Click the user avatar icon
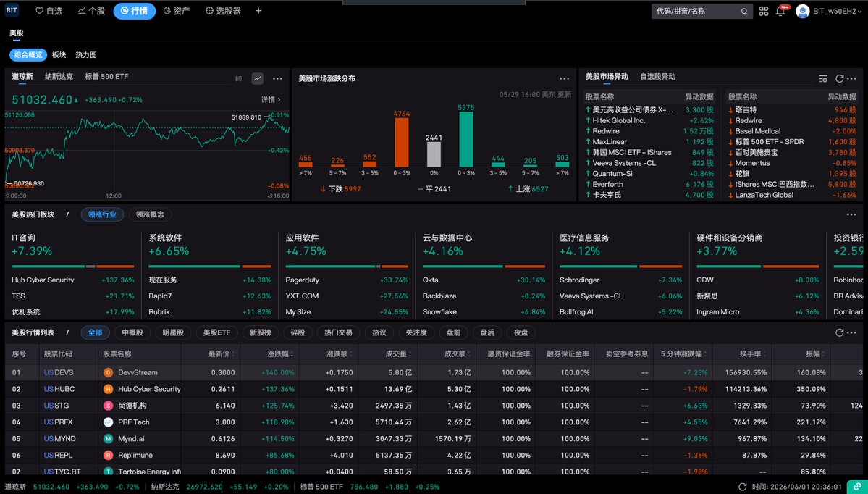Screen dimensions: 868x494 click(x=802, y=11)
